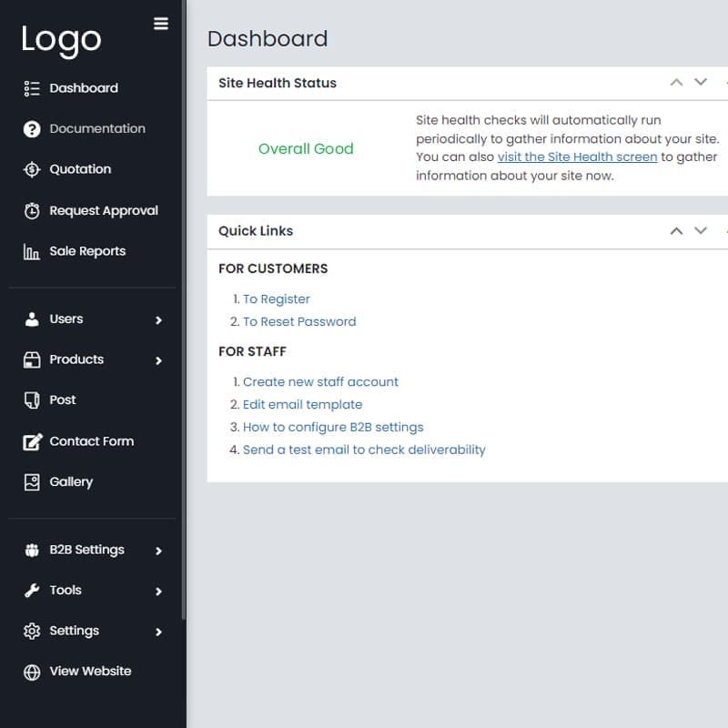The image size is (728, 728).
Task: Open View Website from the sidebar menu
Action: click(x=88, y=671)
